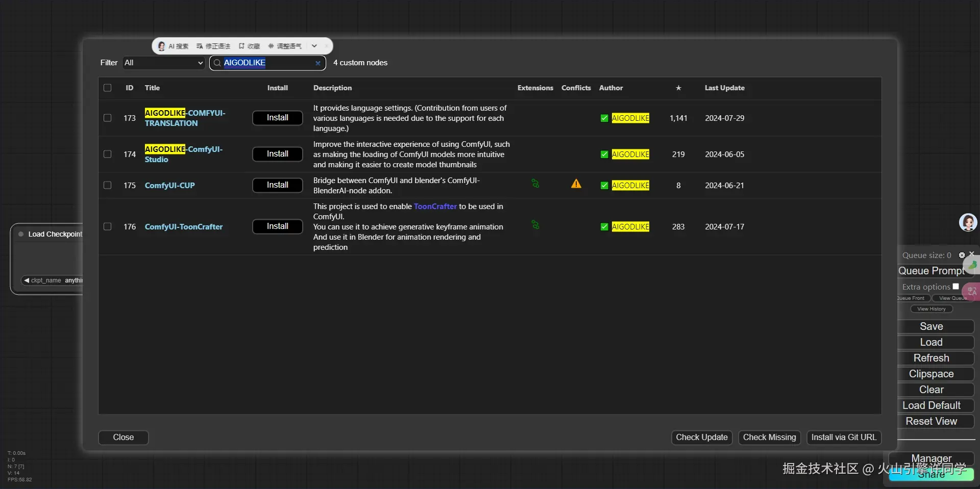
Task: Click the 调整语气 tone adjust option
Action: [x=285, y=46]
